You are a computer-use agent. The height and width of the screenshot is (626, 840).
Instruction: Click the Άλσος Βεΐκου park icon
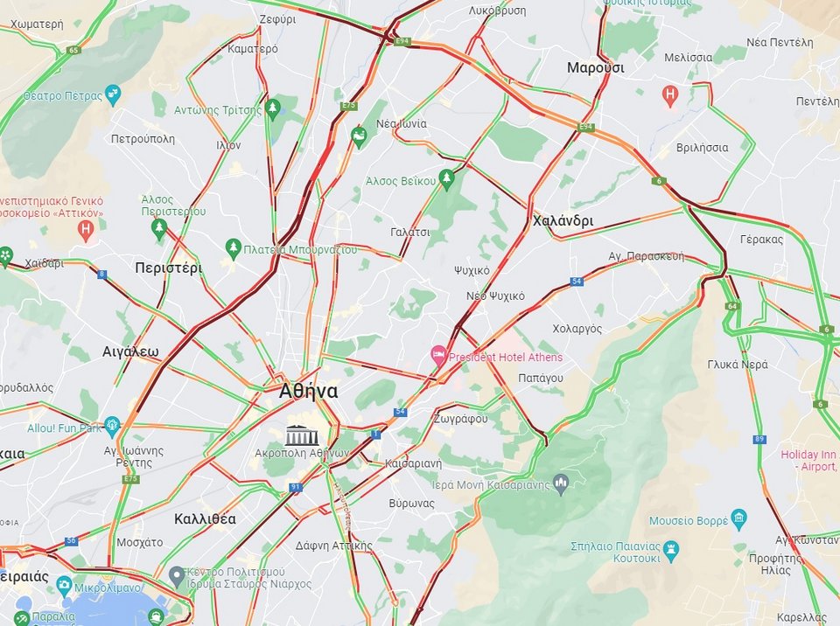pyautogui.click(x=445, y=180)
